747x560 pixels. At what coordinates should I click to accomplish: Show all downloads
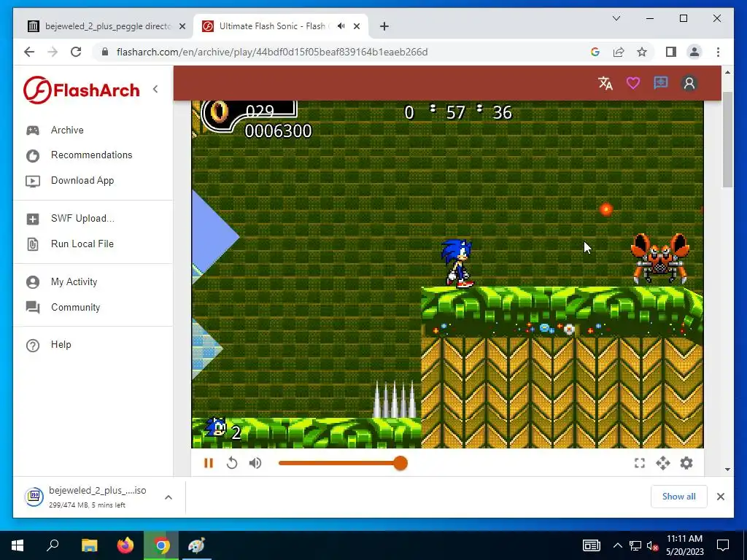(x=679, y=497)
